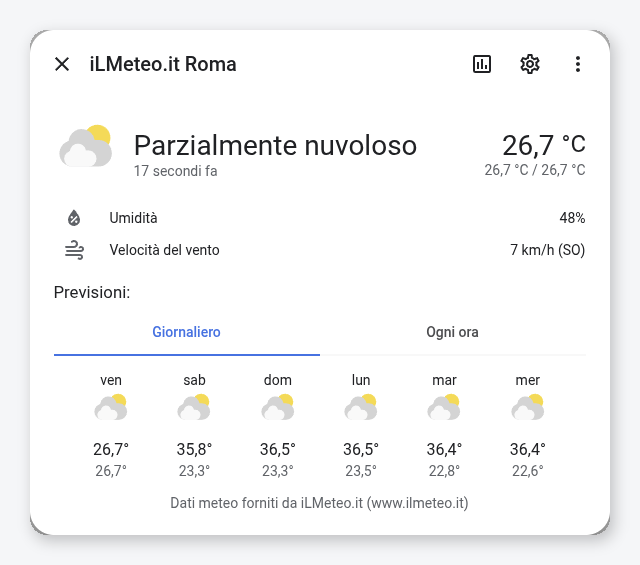The height and width of the screenshot is (565, 640).
Task: Switch to the Giornaliero forecast tab
Action: [187, 332]
